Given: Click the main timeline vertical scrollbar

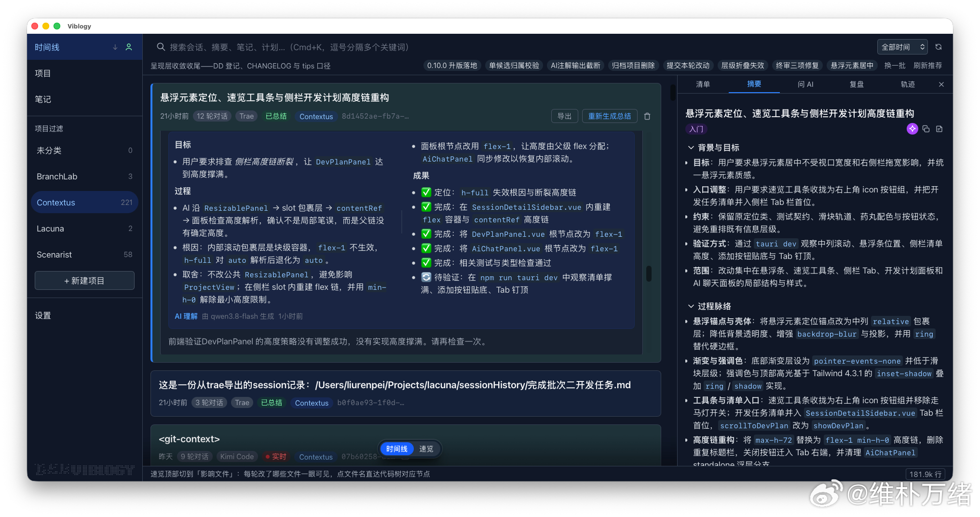Looking at the screenshot, I should (672, 92).
